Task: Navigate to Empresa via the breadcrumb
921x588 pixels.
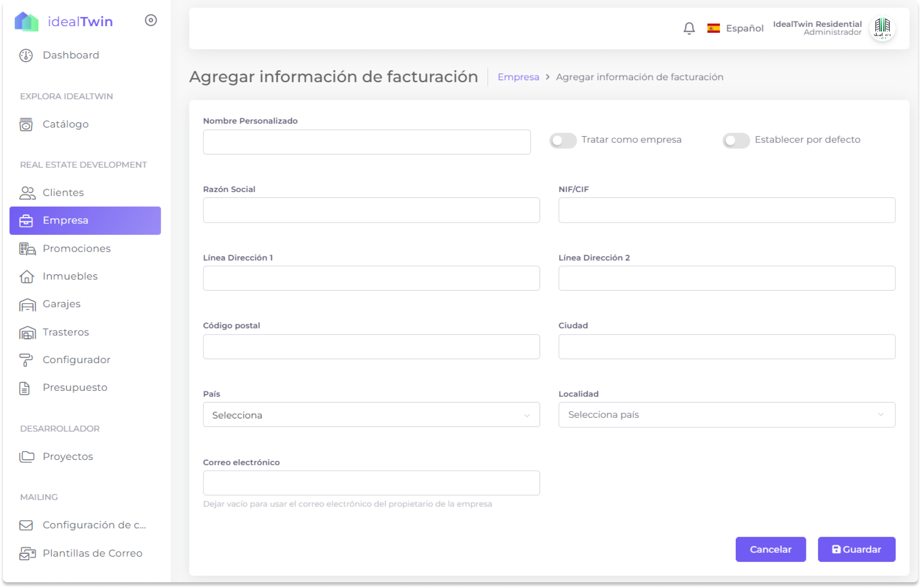Action: pos(518,77)
